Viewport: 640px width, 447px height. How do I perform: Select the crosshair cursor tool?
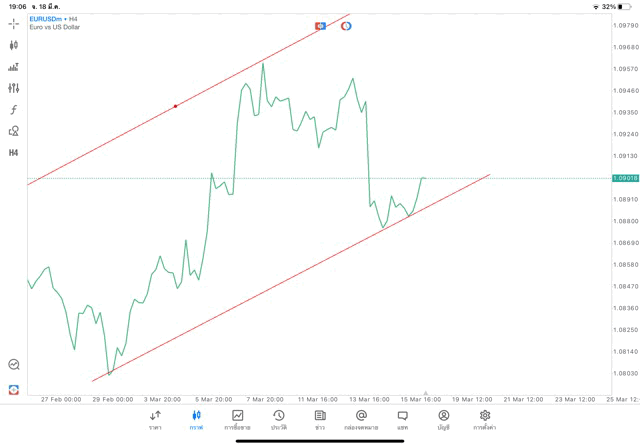click(x=14, y=23)
